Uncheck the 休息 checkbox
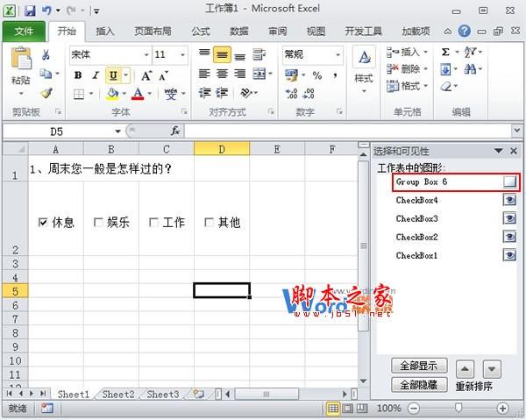Viewport: 526px width, 420px height. [x=44, y=223]
